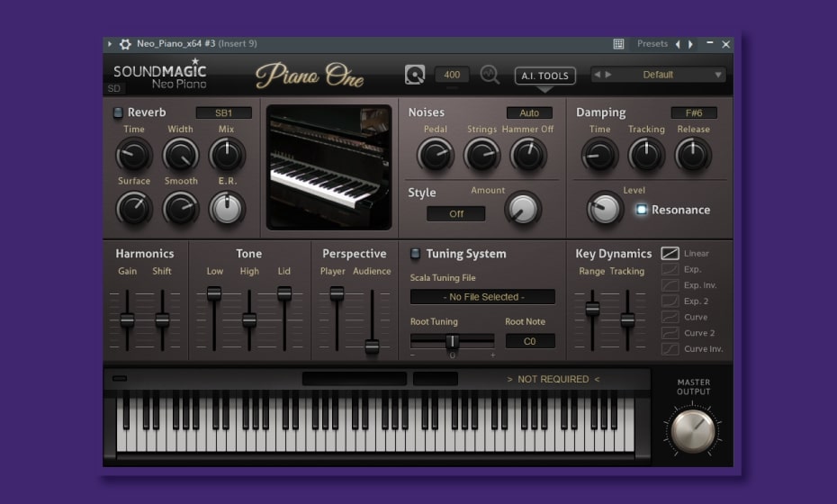Screen dimensions: 837x504
Task: Open the Noises Auto selector
Action: (529, 113)
